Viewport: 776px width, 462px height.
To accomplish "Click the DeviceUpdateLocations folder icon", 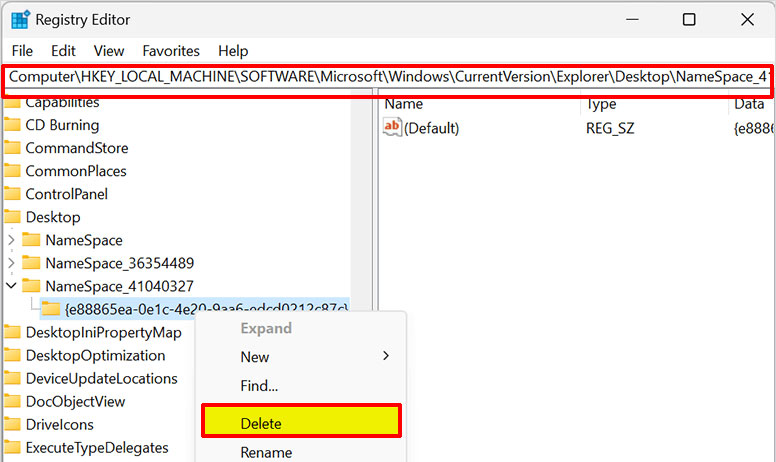I will pyautogui.click(x=12, y=377).
